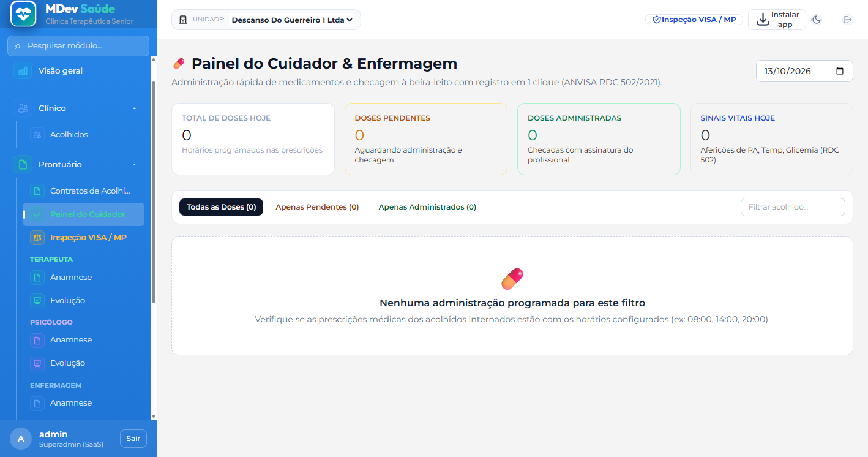Click the 'Nenhuma administração programada para este filtro' message
This screenshot has height=457, width=868.
(x=512, y=303)
